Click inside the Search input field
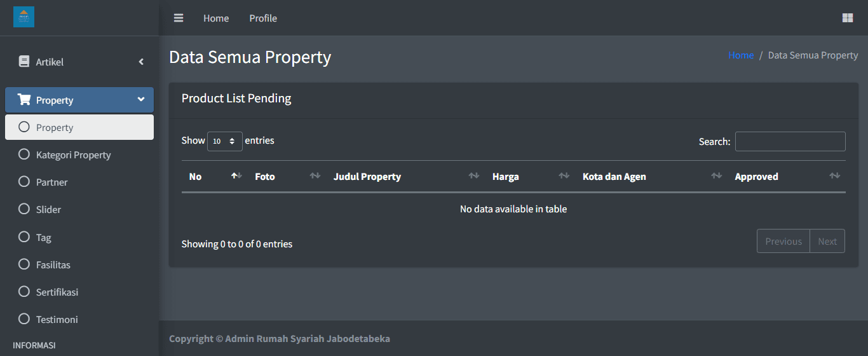Screen dimensions: 868x356 click(x=790, y=141)
